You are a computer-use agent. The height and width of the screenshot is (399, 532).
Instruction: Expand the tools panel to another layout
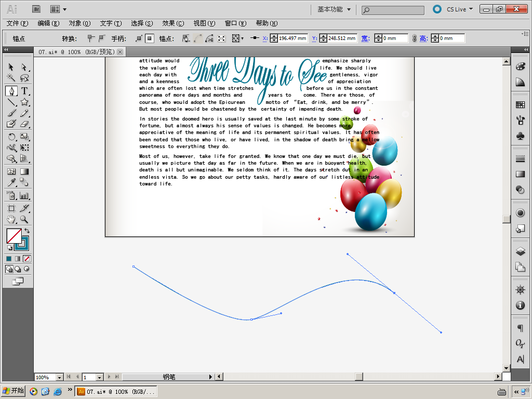point(6,49)
